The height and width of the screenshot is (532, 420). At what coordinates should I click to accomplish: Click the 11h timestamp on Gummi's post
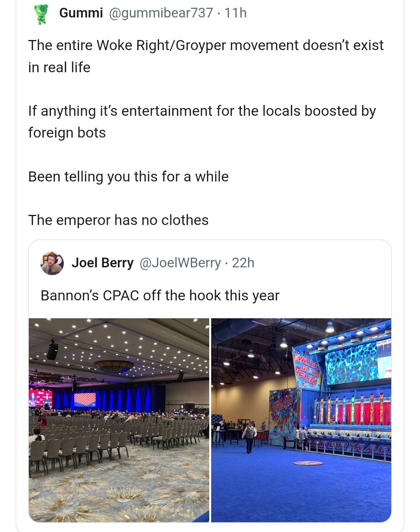[236, 13]
